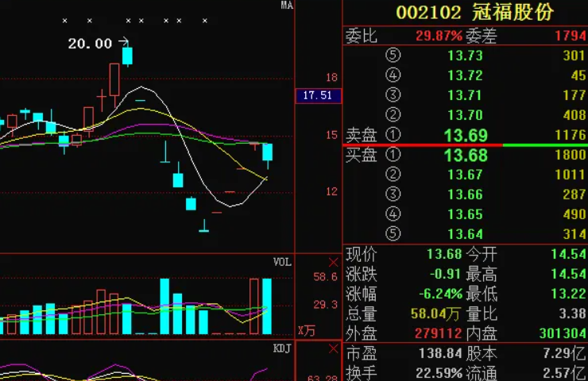Close the KDJ indicator panel with red X
588x381 pixels.
[x=334, y=348]
